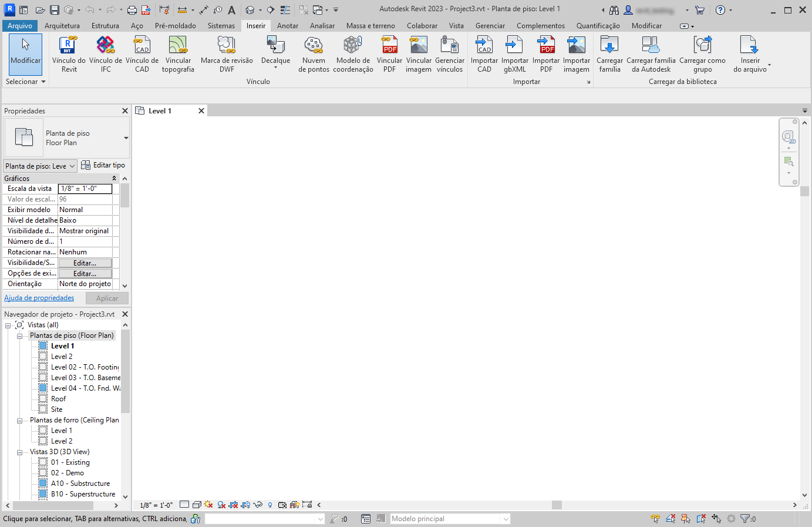Click the Save icon in quick access toolbar

click(55, 10)
